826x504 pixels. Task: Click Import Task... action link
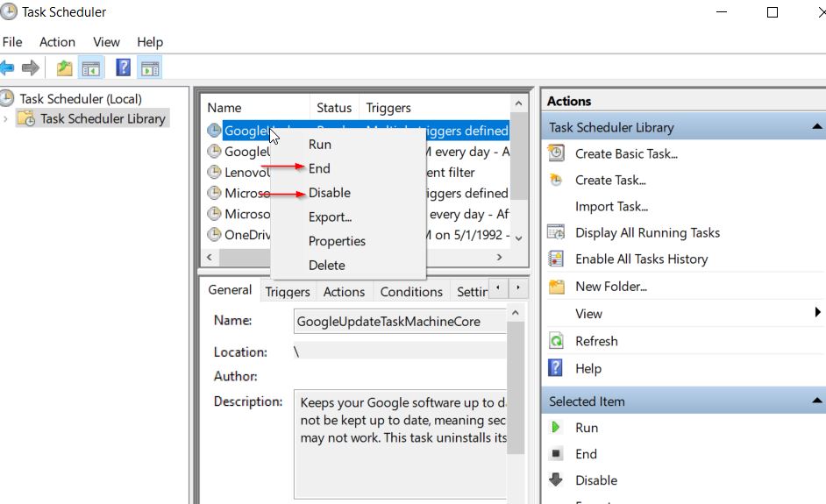[611, 207]
